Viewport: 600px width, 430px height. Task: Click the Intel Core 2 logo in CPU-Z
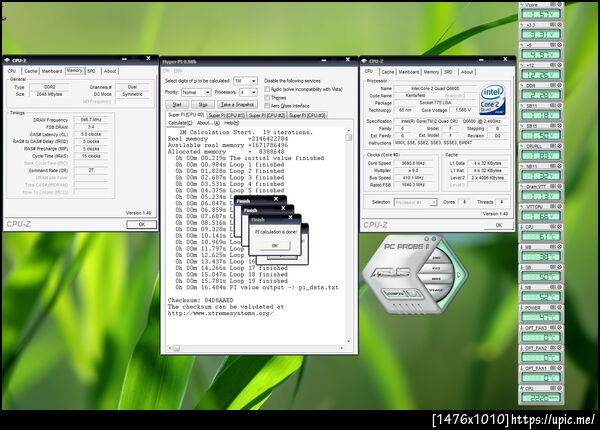click(492, 99)
